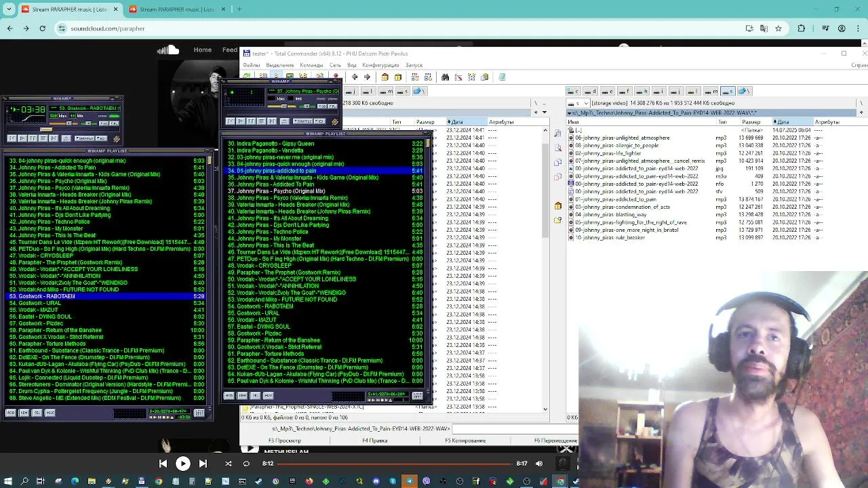
Task: Click forward arrow in Total Commander toolbar
Action: pyautogui.click(x=367, y=77)
